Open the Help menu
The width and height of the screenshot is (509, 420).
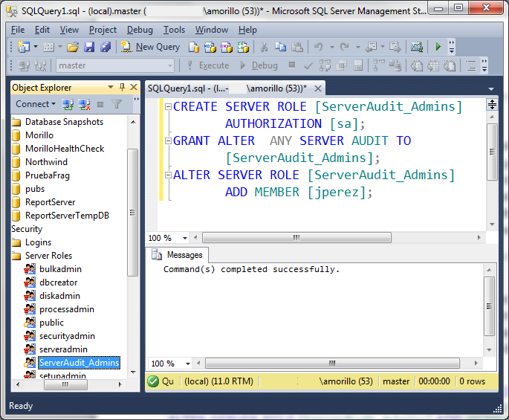tap(247, 30)
